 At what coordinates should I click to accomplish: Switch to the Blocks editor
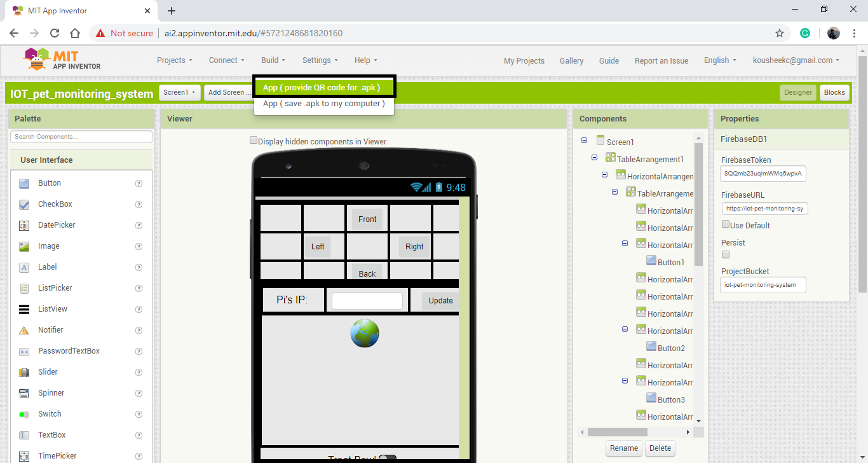tap(834, 92)
